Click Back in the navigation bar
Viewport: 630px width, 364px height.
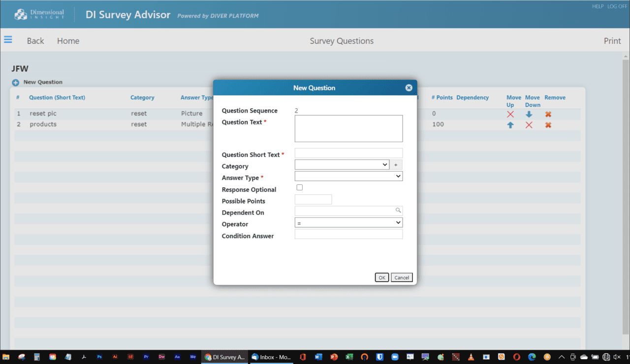[x=35, y=41]
